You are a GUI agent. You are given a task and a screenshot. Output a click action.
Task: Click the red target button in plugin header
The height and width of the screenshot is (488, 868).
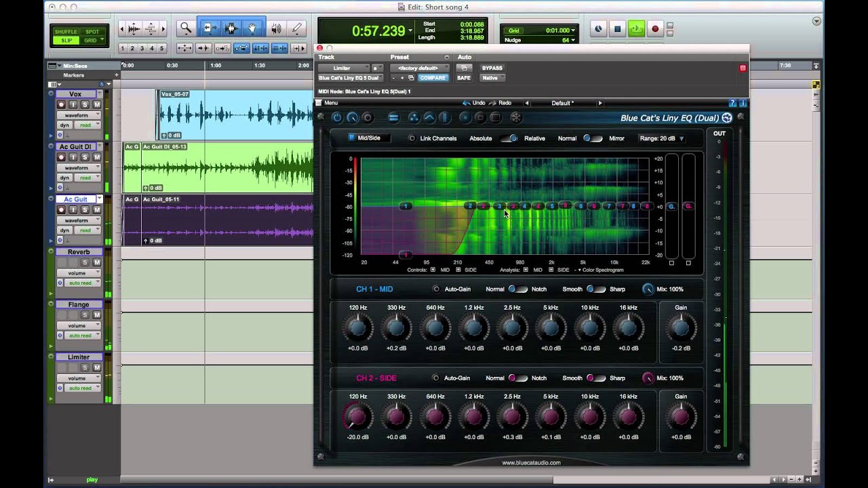point(743,68)
